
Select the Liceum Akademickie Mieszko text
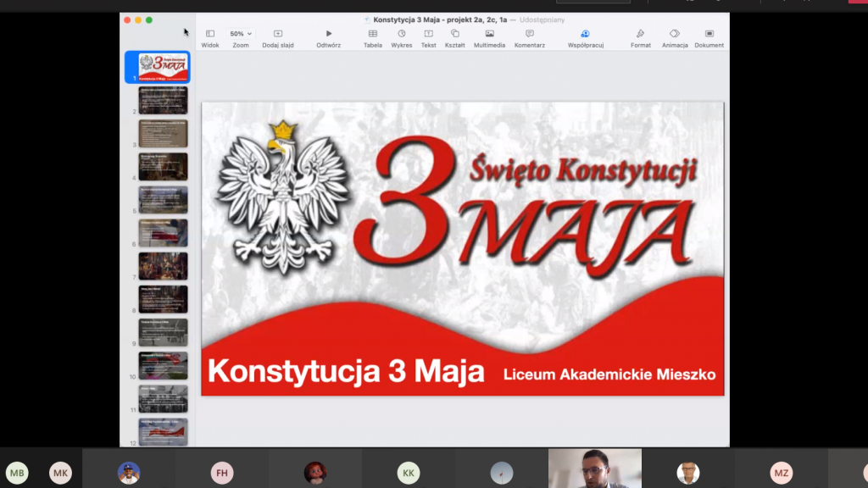[x=609, y=374]
